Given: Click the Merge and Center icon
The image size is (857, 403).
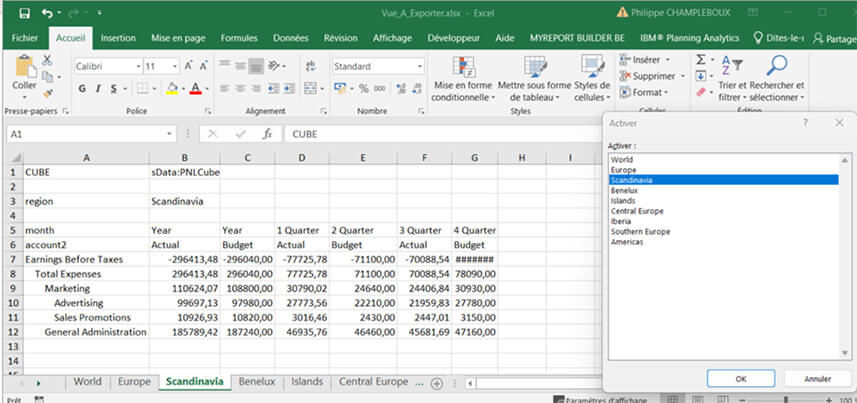Looking at the screenshot, I should [x=310, y=89].
